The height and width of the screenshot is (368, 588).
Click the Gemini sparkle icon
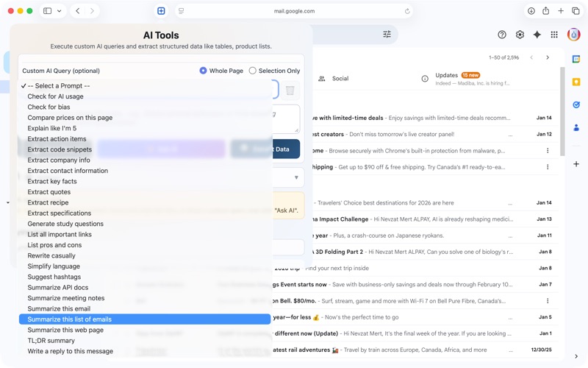tap(537, 35)
